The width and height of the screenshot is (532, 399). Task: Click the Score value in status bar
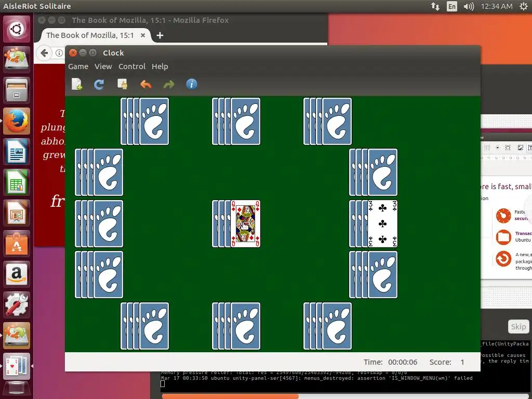pos(462,362)
